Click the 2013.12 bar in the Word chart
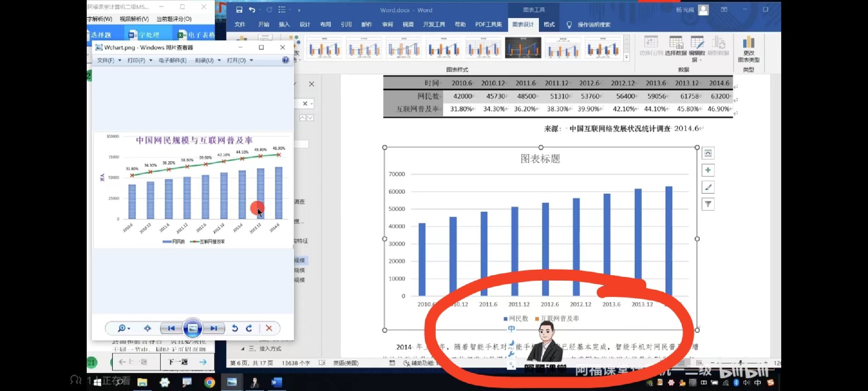 (638, 242)
